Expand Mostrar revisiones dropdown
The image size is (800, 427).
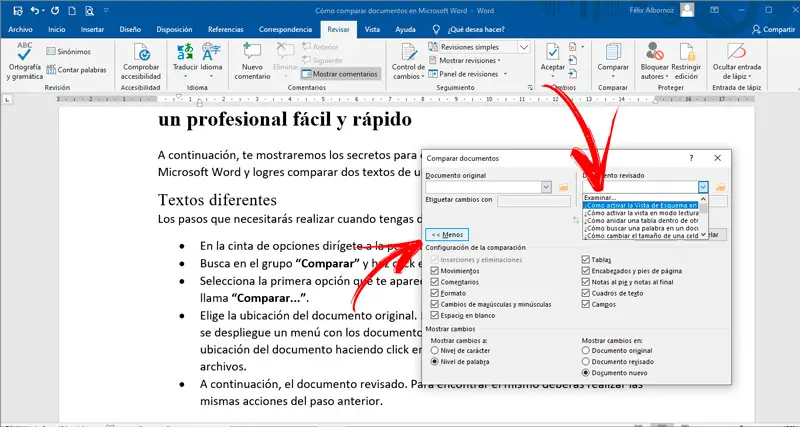pos(498,61)
